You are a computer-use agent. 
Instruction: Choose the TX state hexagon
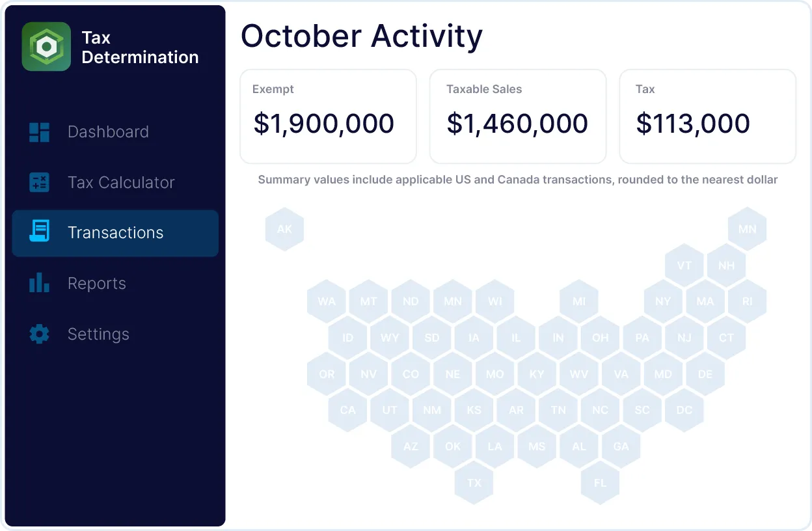[474, 483]
